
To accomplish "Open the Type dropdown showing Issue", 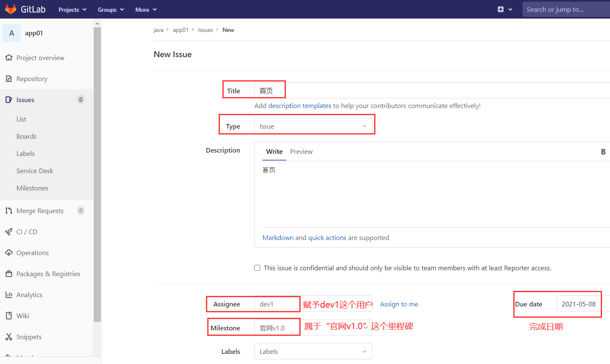I will pos(313,126).
